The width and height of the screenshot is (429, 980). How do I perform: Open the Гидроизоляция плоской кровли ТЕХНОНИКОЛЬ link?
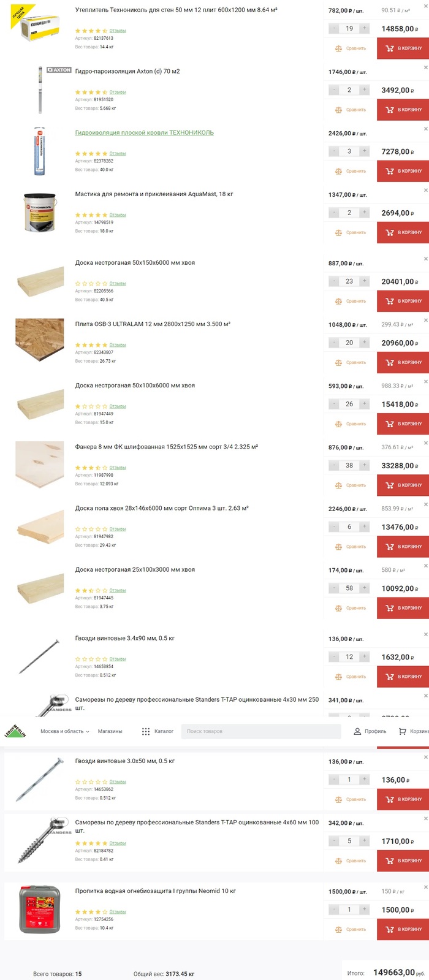pyautogui.click(x=144, y=133)
